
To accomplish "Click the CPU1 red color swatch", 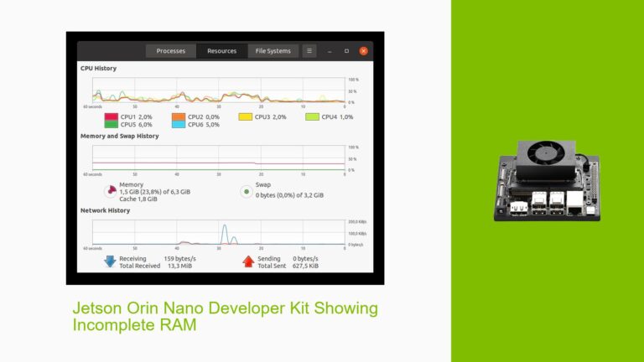I will coord(112,117).
